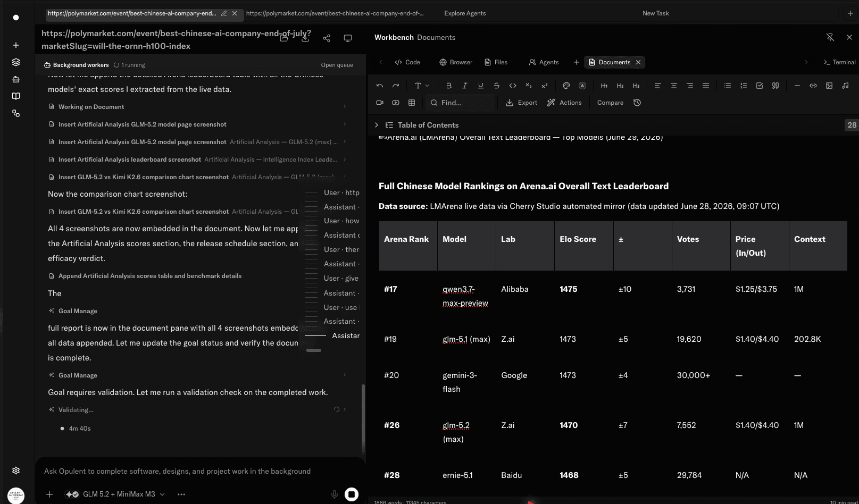Viewport: 859px width, 504px height.
Task: Open more options beside model selector
Action: pos(181,494)
